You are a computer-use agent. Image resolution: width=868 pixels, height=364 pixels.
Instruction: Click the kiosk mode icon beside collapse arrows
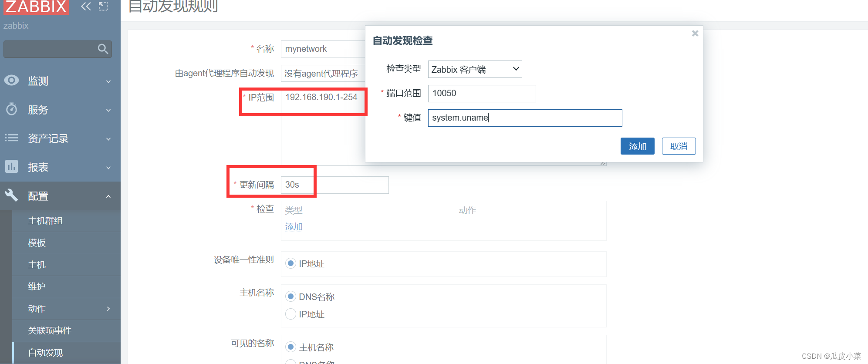coord(103,6)
